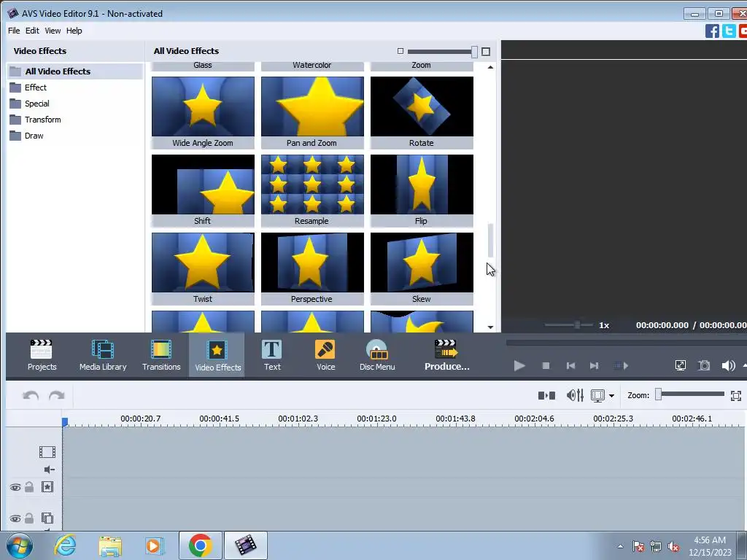Click the small thumbnails icon
This screenshot has width=747, height=560.
(x=400, y=51)
